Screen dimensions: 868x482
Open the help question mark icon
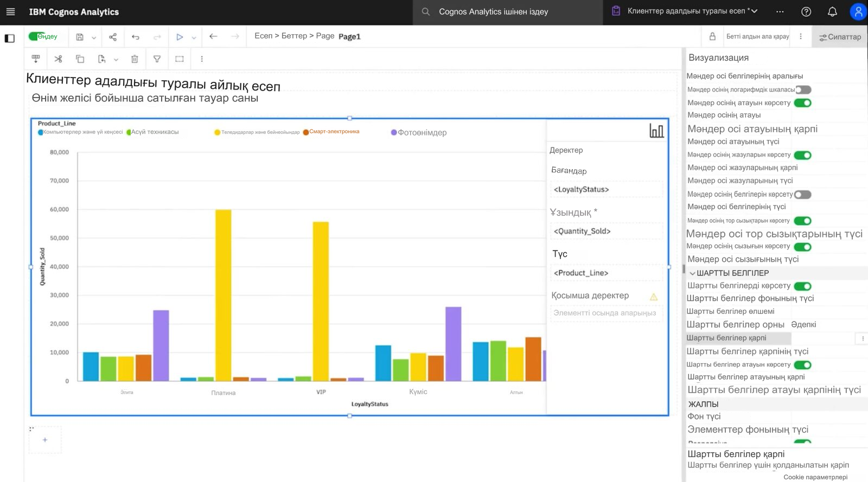(x=806, y=11)
